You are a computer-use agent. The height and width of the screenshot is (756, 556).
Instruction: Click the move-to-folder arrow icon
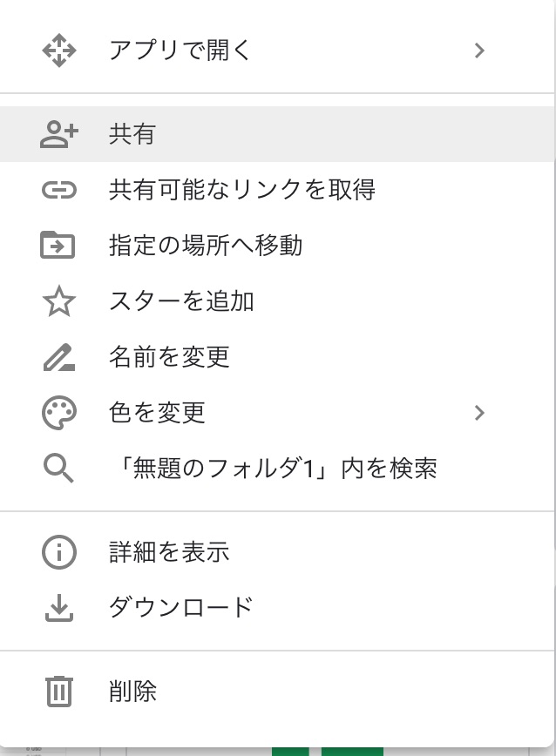point(58,246)
